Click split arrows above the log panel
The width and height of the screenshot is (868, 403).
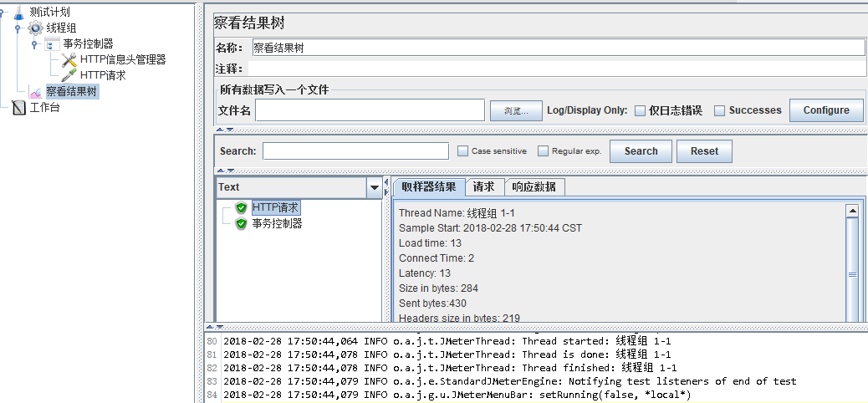pos(216,327)
